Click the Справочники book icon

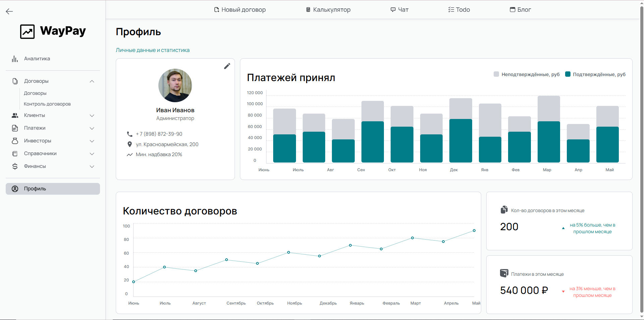15,153
